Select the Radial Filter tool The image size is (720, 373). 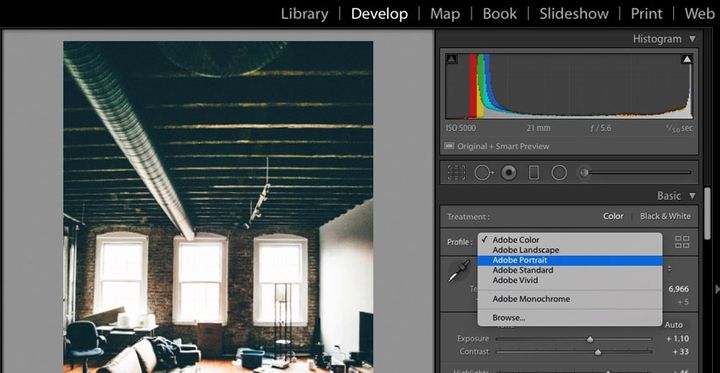pyautogui.click(x=559, y=173)
